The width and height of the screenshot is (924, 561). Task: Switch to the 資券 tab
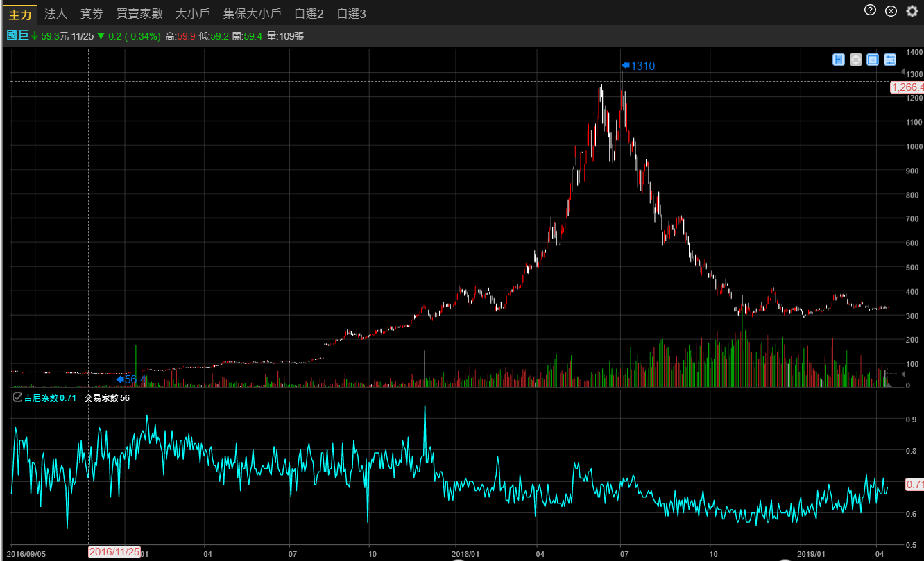pos(92,14)
